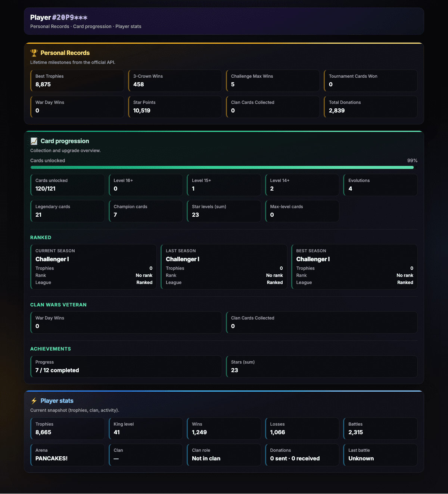Click the chart icon beside Card progression
This screenshot has width=448, height=494.
pos(34,141)
